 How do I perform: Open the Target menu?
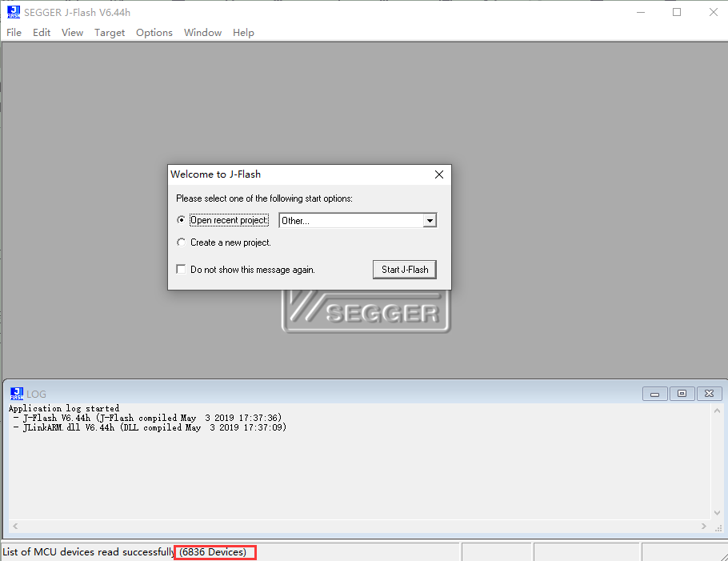click(110, 33)
